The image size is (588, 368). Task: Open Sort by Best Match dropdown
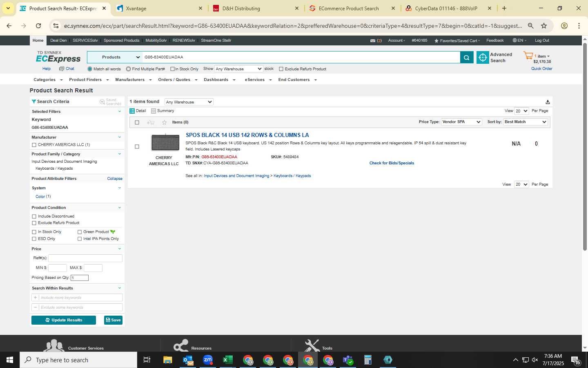[525, 122]
